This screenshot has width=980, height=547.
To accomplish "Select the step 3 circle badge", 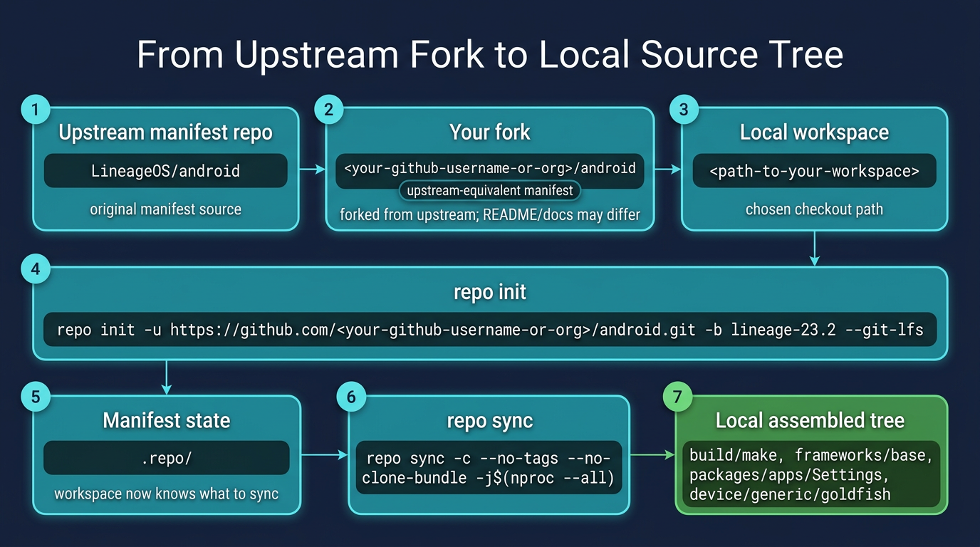I will [684, 110].
